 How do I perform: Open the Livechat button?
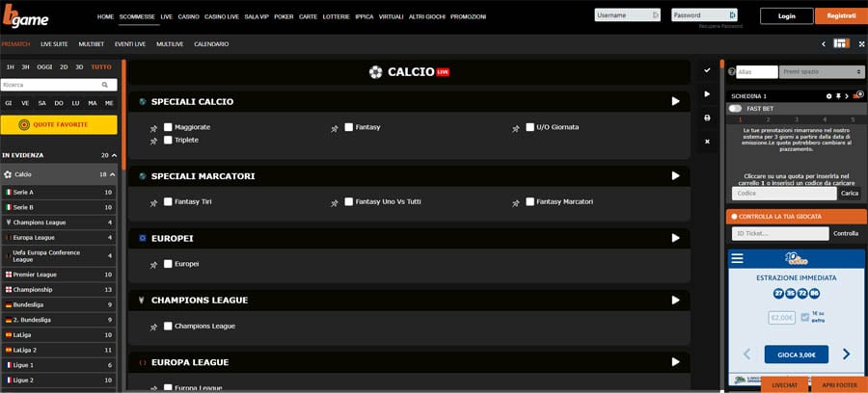(785, 384)
